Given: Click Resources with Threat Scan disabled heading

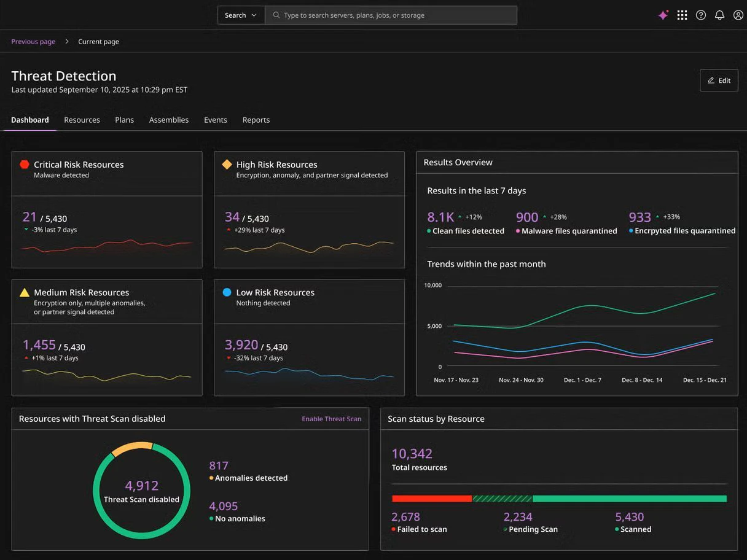Looking at the screenshot, I should pyautogui.click(x=92, y=419).
